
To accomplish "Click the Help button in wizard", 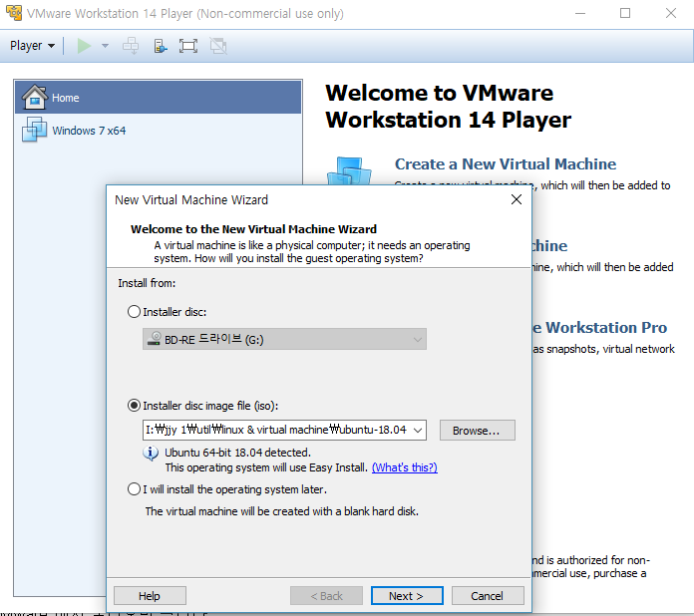I will tap(150, 596).
